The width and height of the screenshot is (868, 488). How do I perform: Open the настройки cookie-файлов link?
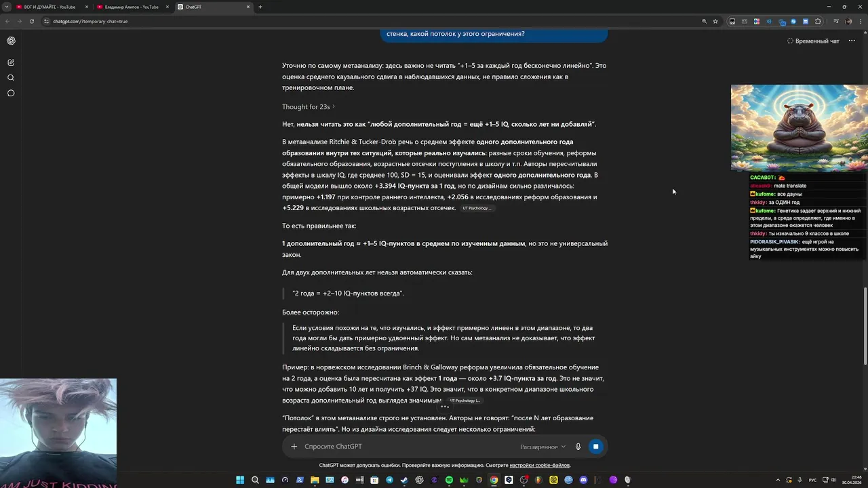click(540, 466)
